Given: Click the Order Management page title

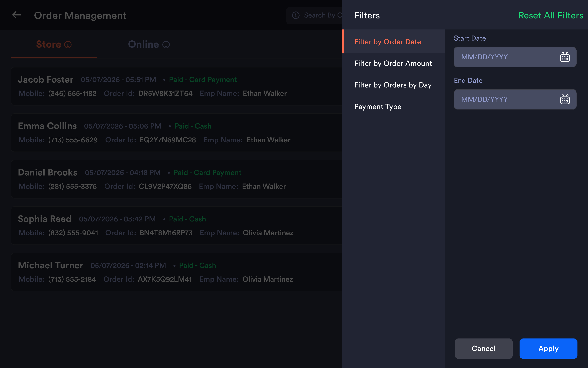Looking at the screenshot, I should point(80,16).
